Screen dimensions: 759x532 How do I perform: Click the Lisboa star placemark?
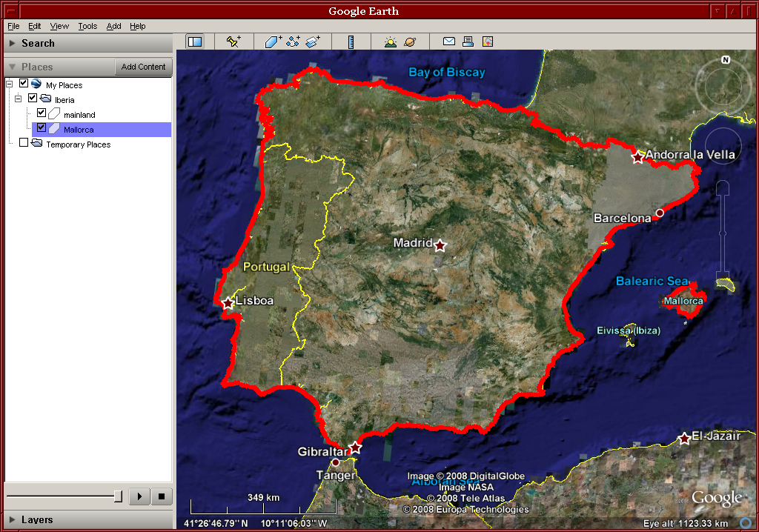tap(228, 304)
